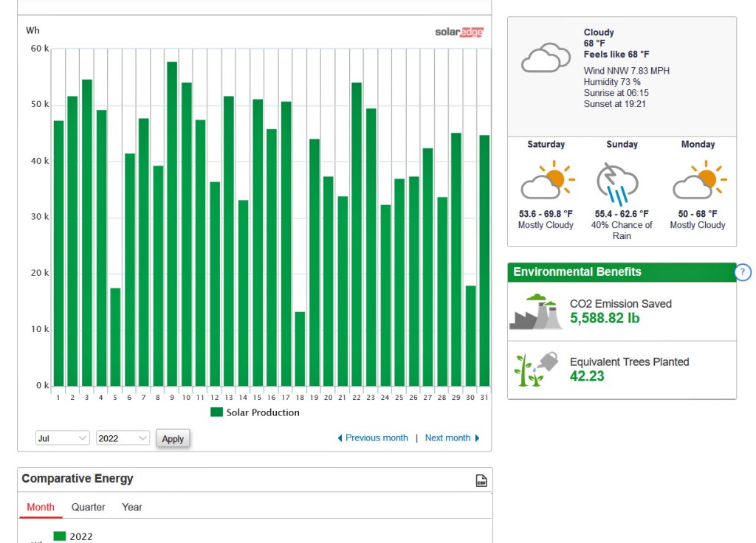Toggle the Solar Production legend swatch
The width and height of the screenshot is (756, 543).
[216, 412]
